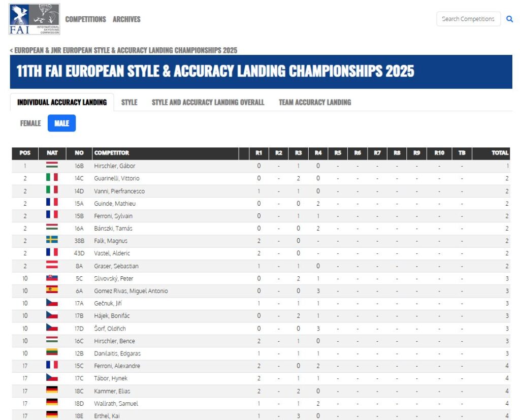The width and height of the screenshot is (520, 420).
Task: Focus the Search Competitions field
Action: coord(468,19)
